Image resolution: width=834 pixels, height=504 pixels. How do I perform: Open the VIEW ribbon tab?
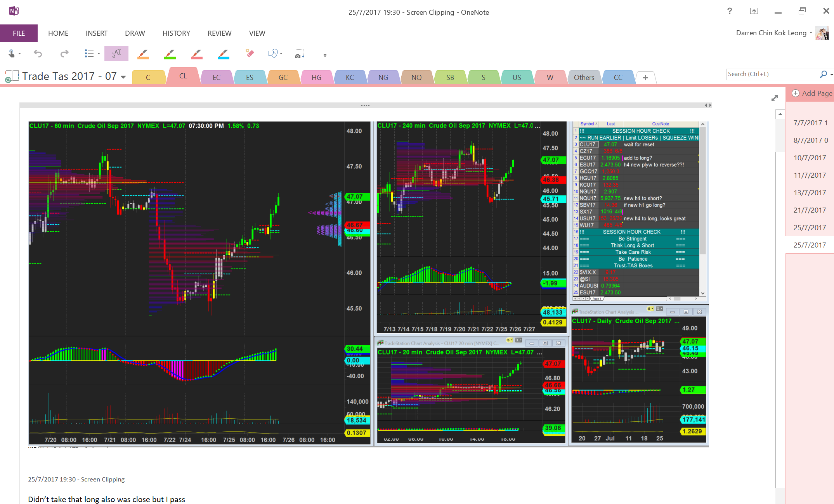tap(257, 33)
